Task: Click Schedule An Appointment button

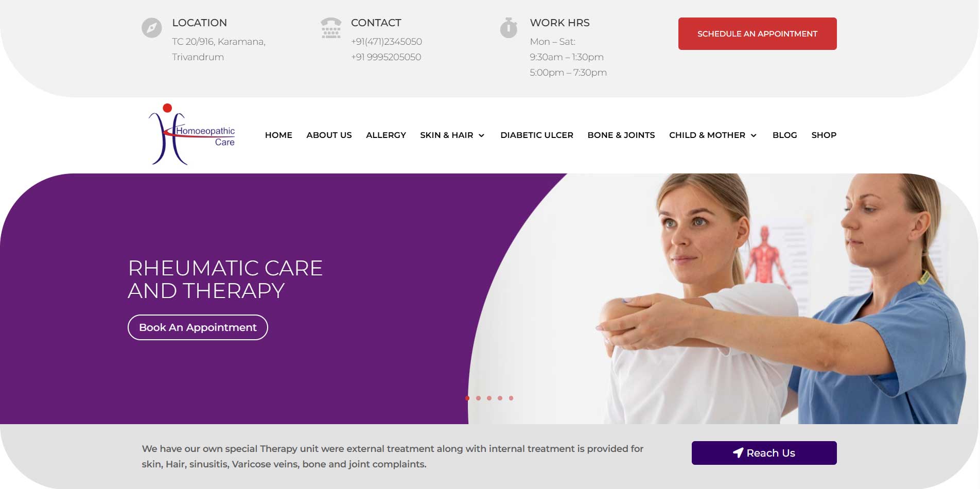Action: (x=757, y=33)
